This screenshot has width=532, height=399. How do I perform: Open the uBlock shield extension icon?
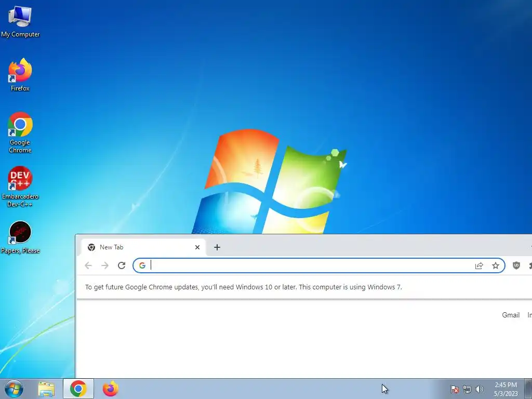point(516,265)
